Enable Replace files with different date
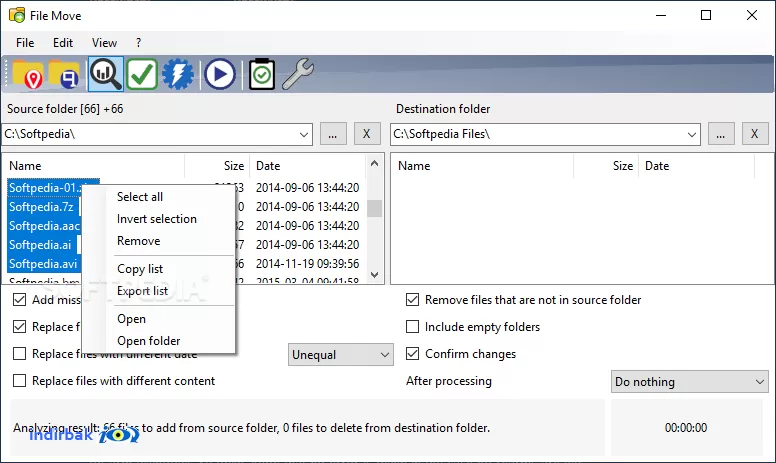The height and width of the screenshot is (463, 776). click(x=19, y=354)
